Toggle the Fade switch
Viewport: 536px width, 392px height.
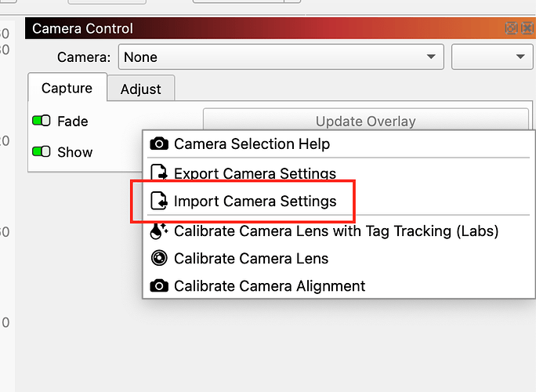(x=41, y=122)
